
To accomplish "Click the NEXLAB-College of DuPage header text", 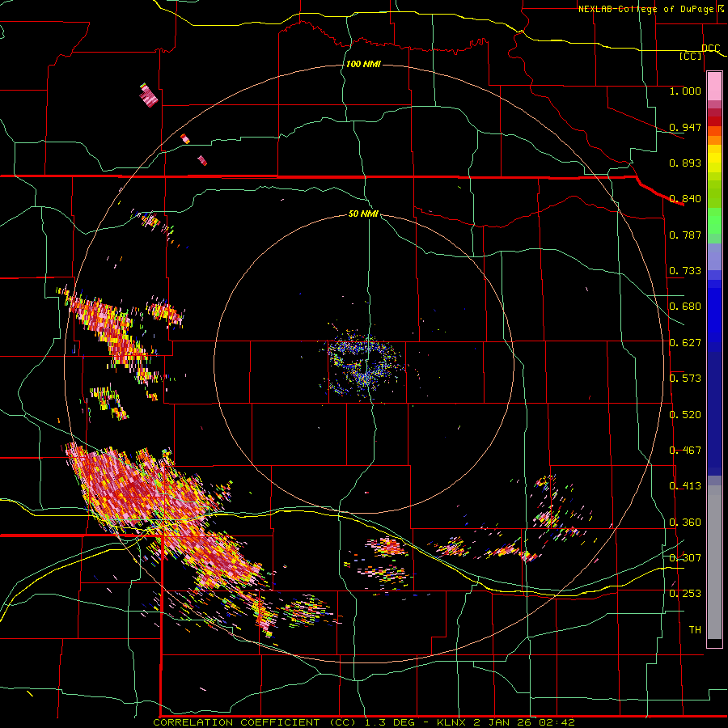I will pos(646,9).
